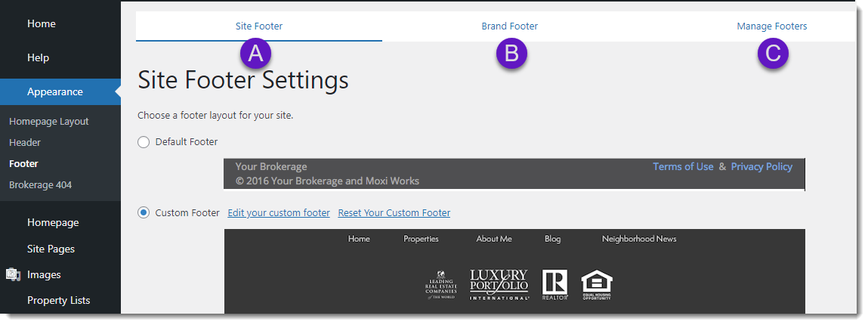Open Brokerage 404 submenu item
The width and height of the screenshot is (868, 325).
pos(40,185)
